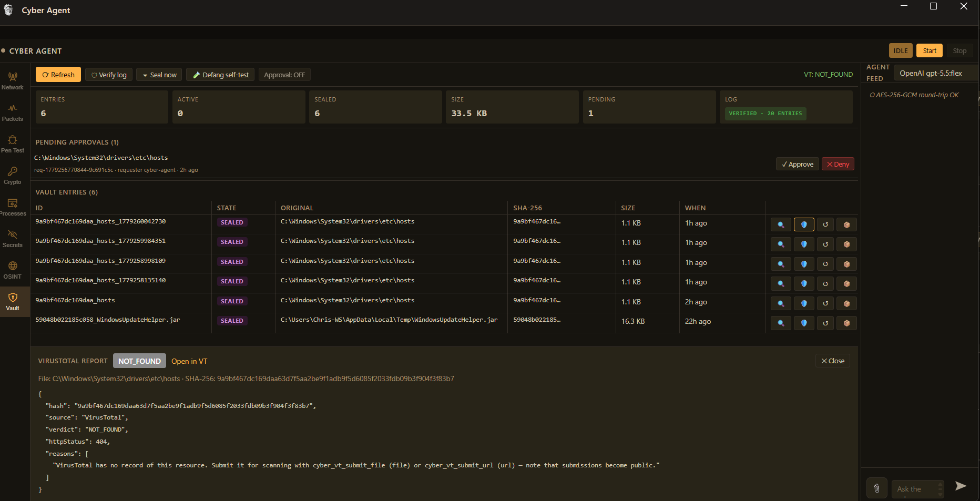Click the down arrow in the chat input scrollbar
This screenshot has width=980, height=501.
940,494
